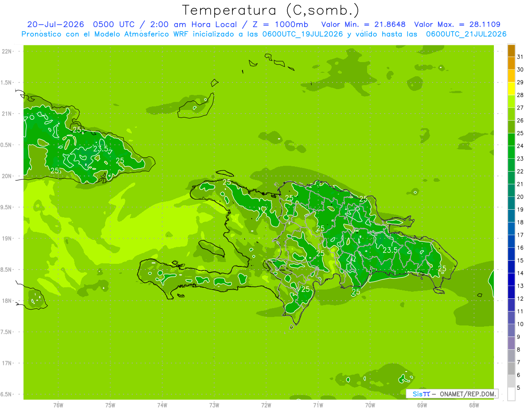The height and width of the screenshot is (411, 532).
Task: Pick the dark orange swatch above 31
Action: [511, 51]
